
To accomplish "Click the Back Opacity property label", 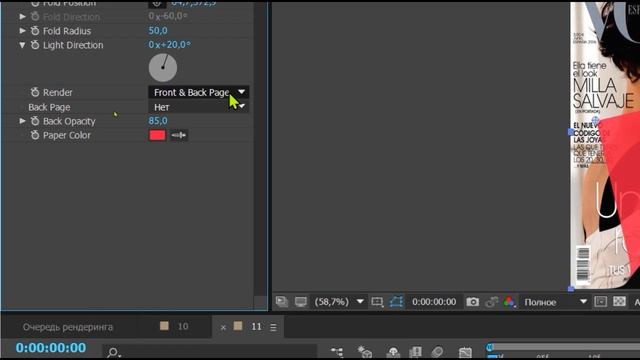I will 69,121.
